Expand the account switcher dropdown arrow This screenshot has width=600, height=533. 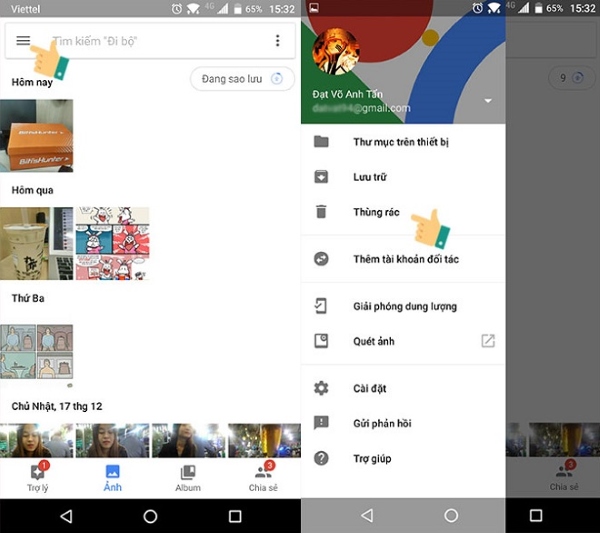pyautogui.click(x=488, y=101)
